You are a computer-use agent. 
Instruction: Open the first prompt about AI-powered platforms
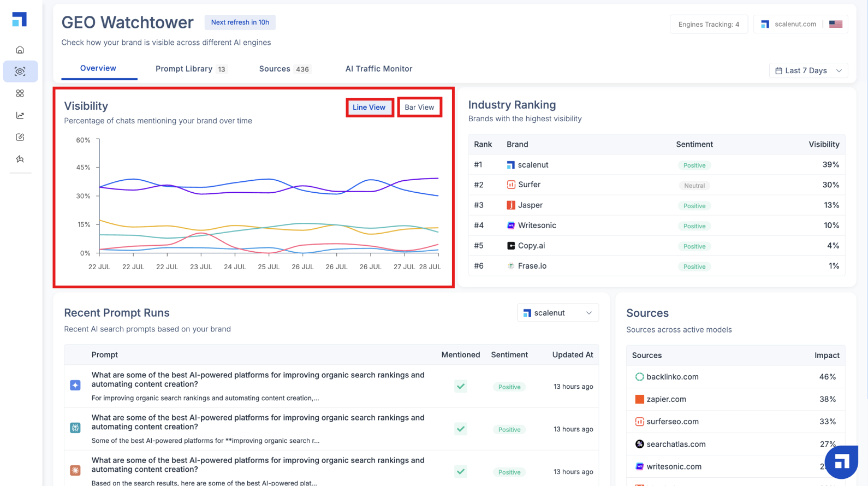point(258,380)
